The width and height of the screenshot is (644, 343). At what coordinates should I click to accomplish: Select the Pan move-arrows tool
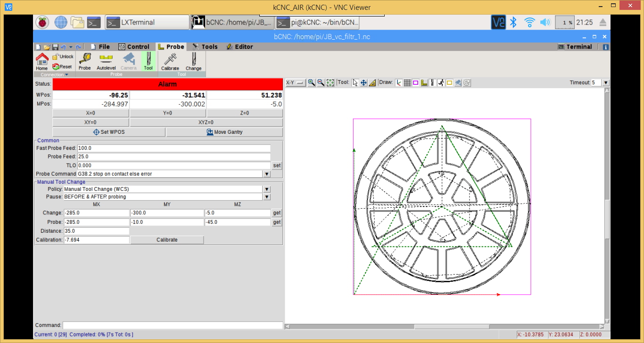coord(363,82)
